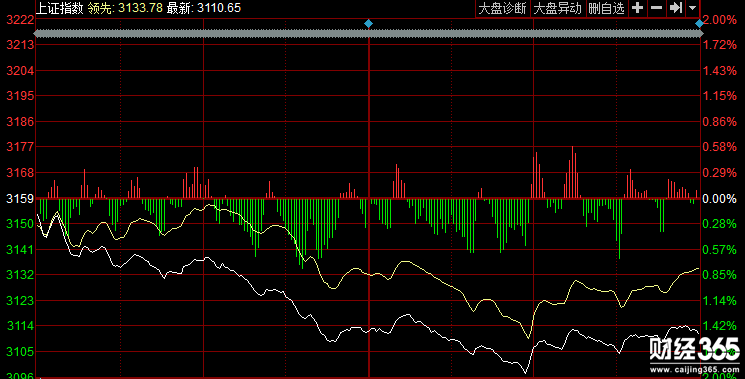Click the plus zoom-in icon
The width and height of the screenshot is (745, 379).
pyautogui.click(x=638, y=8)
